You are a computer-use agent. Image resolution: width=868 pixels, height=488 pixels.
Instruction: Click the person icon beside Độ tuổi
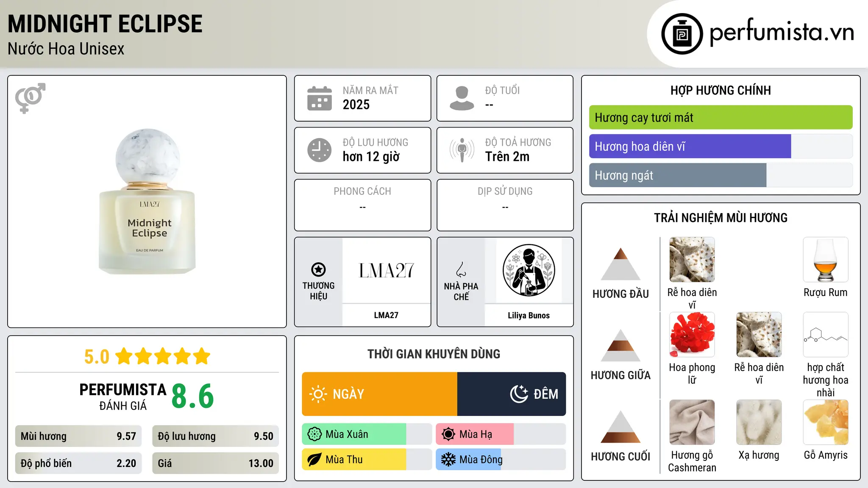click(462, 98)
